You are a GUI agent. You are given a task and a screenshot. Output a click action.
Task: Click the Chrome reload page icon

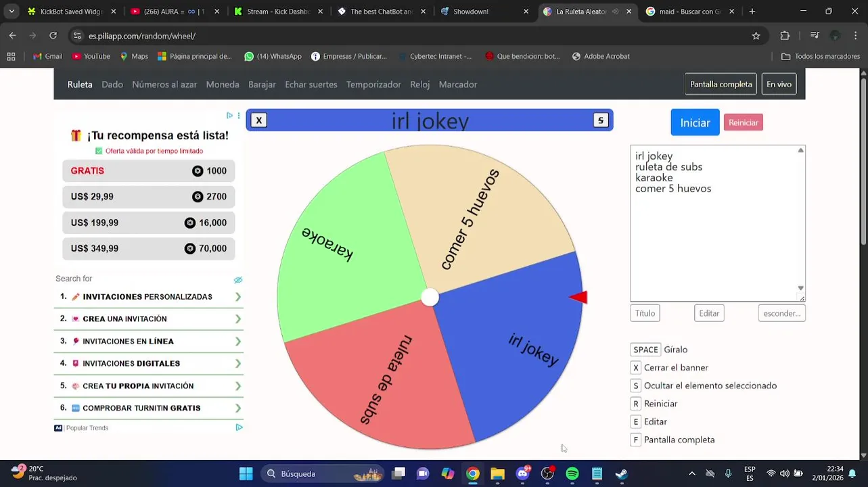click(53, 36)
